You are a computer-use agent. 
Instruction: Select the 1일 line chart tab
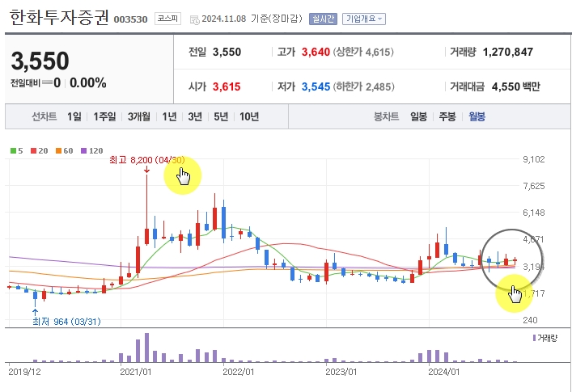(x=74, y=116)
